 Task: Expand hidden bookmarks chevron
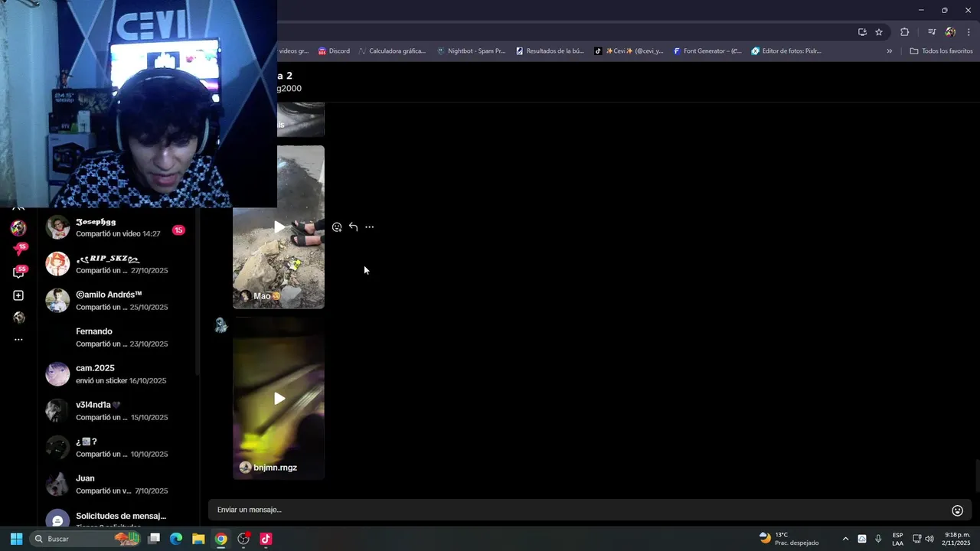pyautogui.click(x=889, y=51)
